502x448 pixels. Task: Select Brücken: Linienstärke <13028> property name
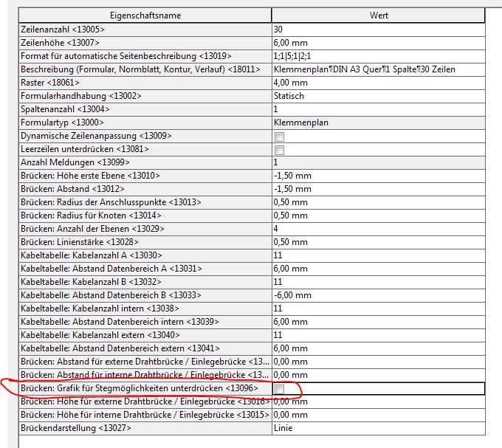coord(145,242)
